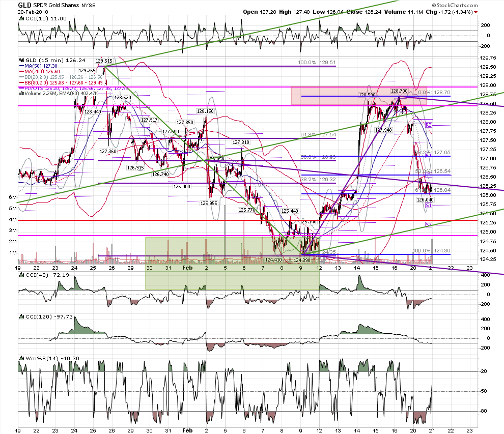
Task: Click the 128.150 price label
Action: click(x=205, y=111)
